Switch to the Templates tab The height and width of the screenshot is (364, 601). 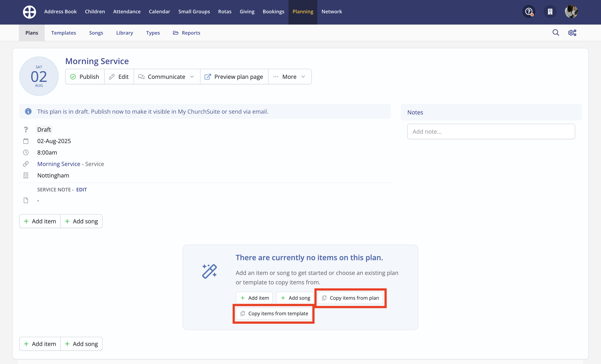pos(63,33)
